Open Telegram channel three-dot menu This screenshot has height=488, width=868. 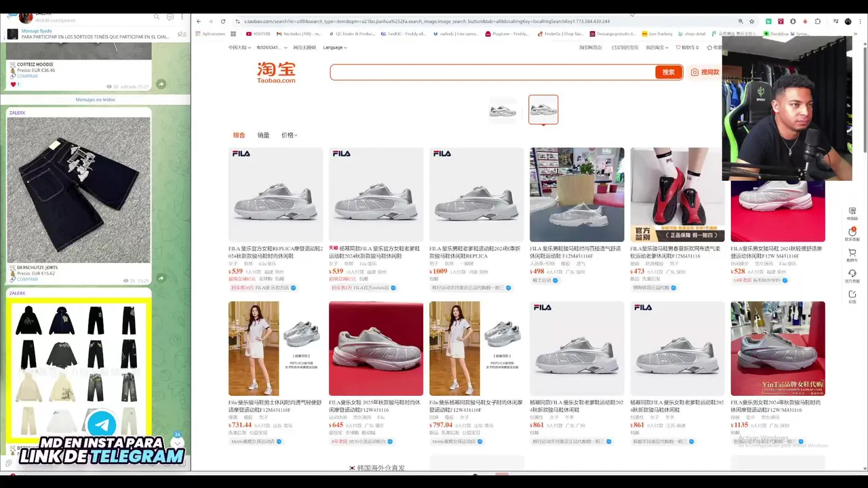[182, 17]
